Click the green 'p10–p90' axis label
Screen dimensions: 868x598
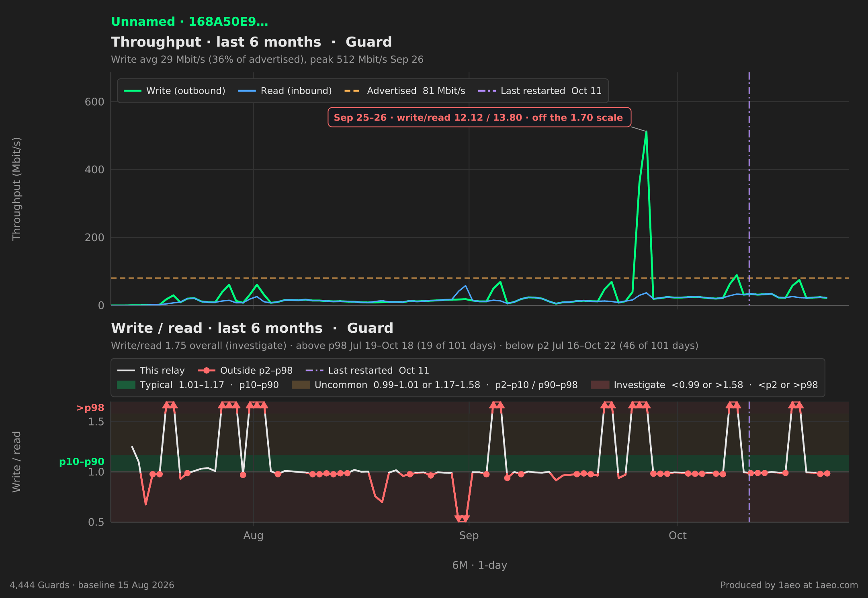click(x=82, y=462)
